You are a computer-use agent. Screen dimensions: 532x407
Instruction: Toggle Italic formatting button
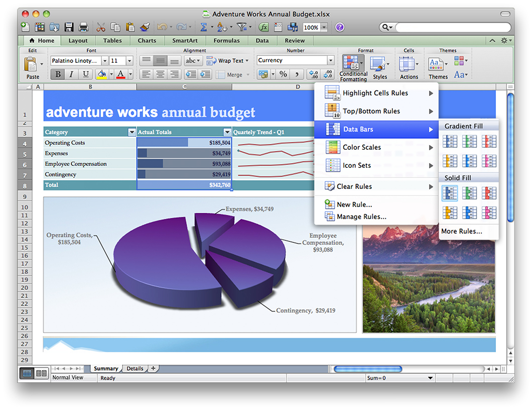(71, 74)
